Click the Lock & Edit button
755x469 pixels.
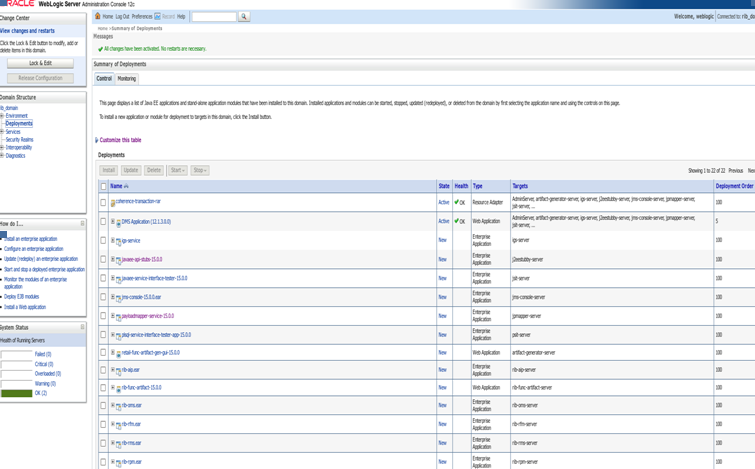[x=40, y=63]
